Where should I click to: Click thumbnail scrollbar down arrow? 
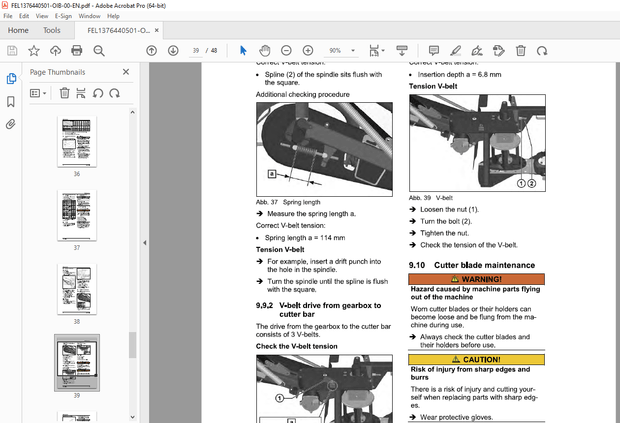pyautogui.click(x=132, y=417)
